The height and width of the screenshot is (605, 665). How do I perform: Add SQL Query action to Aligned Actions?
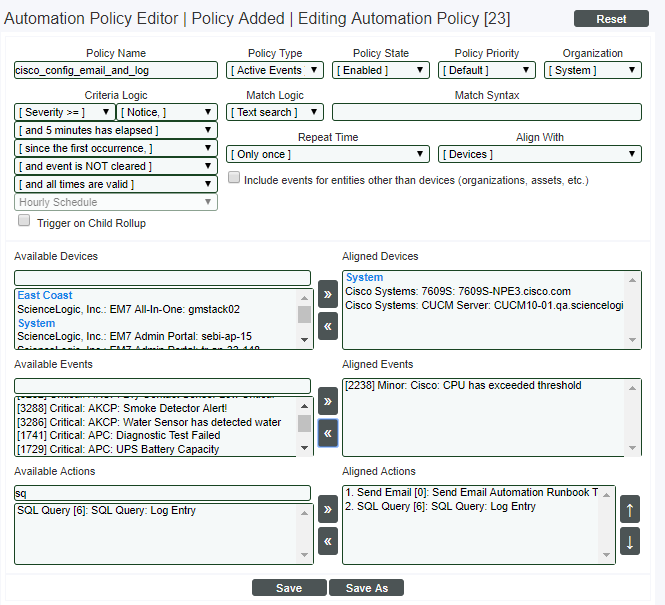tap(327, 512)
